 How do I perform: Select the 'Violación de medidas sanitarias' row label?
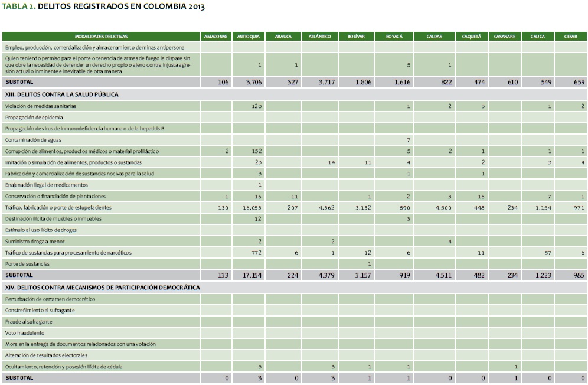click(x=41, y=106)
